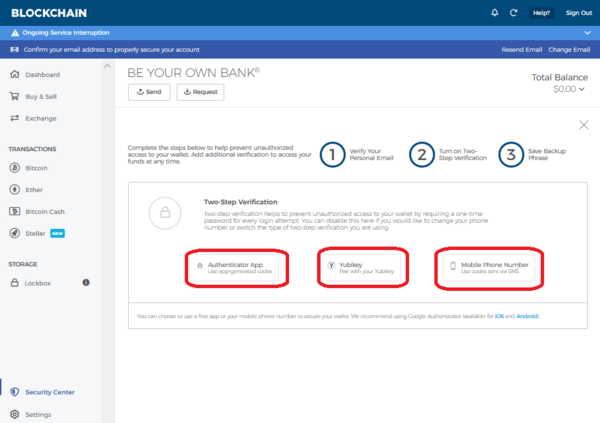
Task: Click the Two-Step Verification lock circle icon
Action: (x=165, y=213)
